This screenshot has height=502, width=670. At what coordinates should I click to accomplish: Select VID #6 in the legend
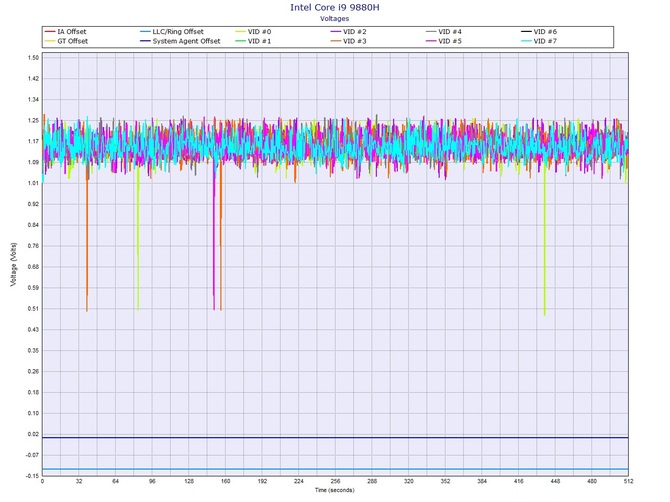(539, 32)
